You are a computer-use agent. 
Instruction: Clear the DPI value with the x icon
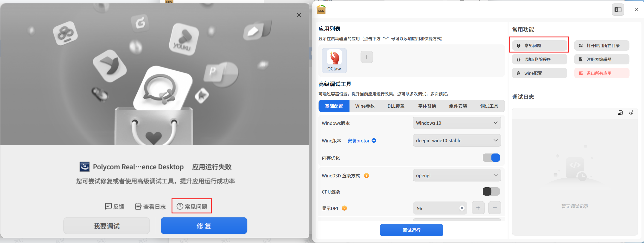pos(462,208)
